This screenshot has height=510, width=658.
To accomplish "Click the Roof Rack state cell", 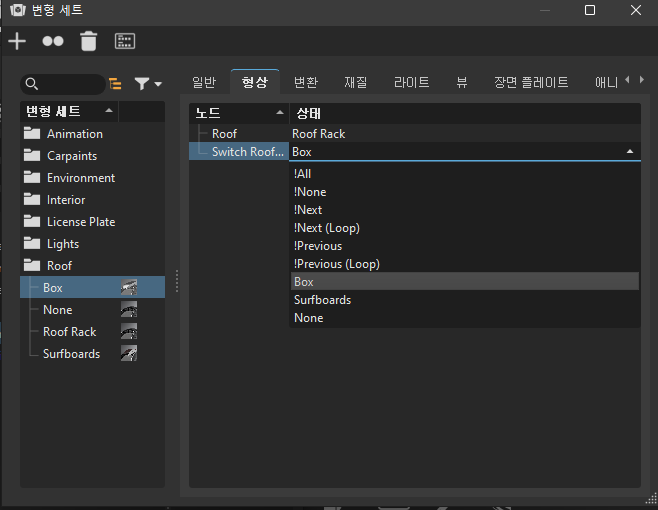I will pos(465,134).
